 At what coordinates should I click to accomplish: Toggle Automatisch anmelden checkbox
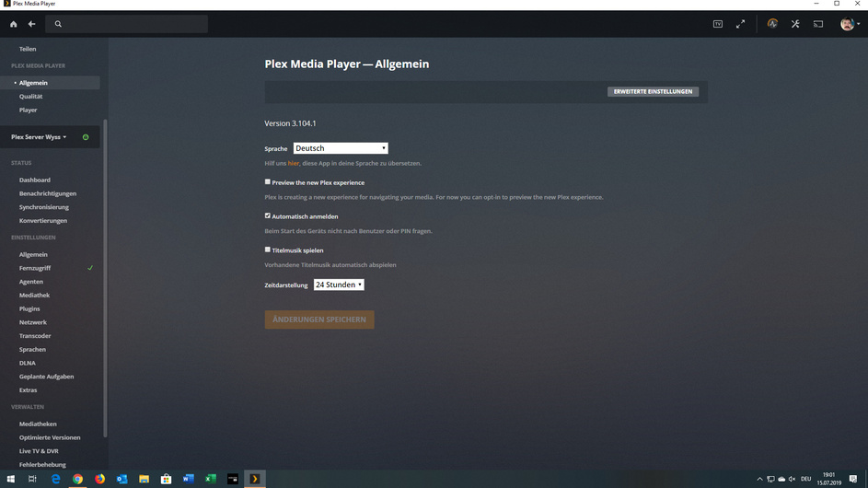pos(267,215)
